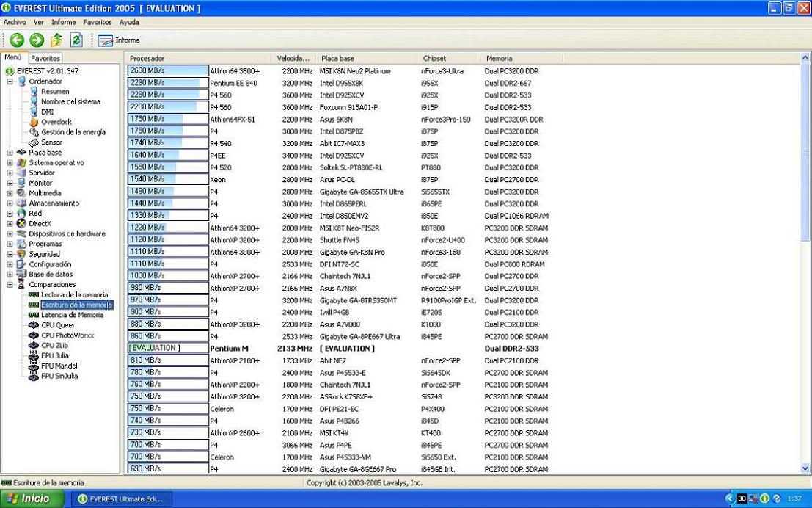Expand the Almacenamiento tree node
This screenshot has width=812, height=508.
[x=10, y=203]
